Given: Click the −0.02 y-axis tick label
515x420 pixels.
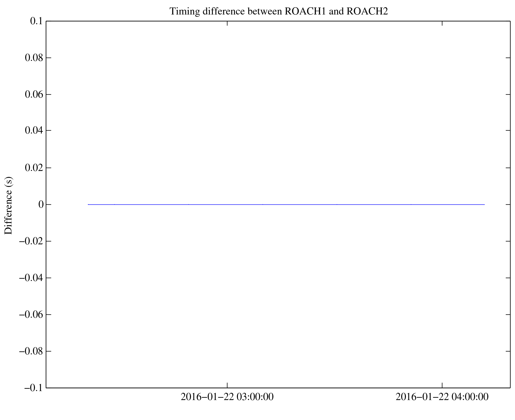Looking at the screenshot, I should 31,241.
